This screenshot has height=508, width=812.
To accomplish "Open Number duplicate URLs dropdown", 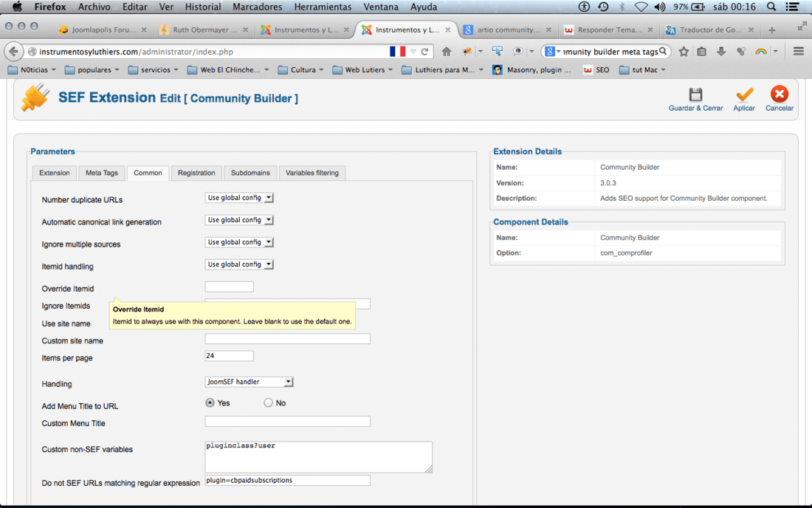I will (239, 198).
